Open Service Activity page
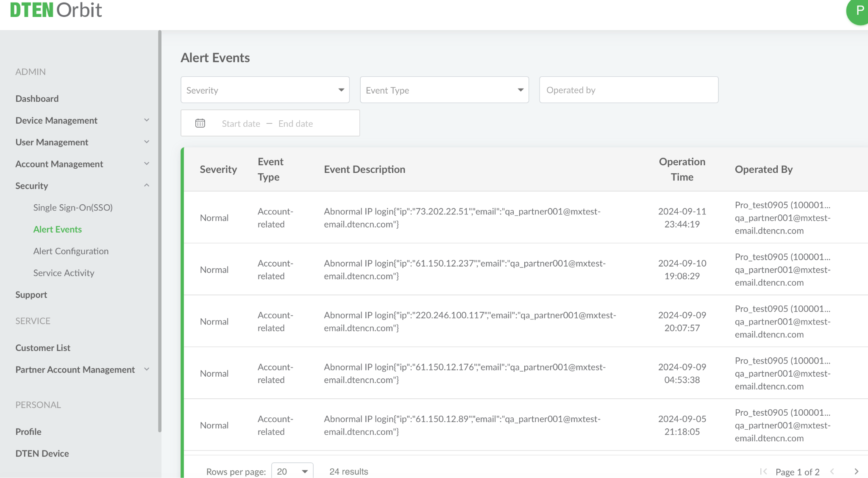 [64, 273]
